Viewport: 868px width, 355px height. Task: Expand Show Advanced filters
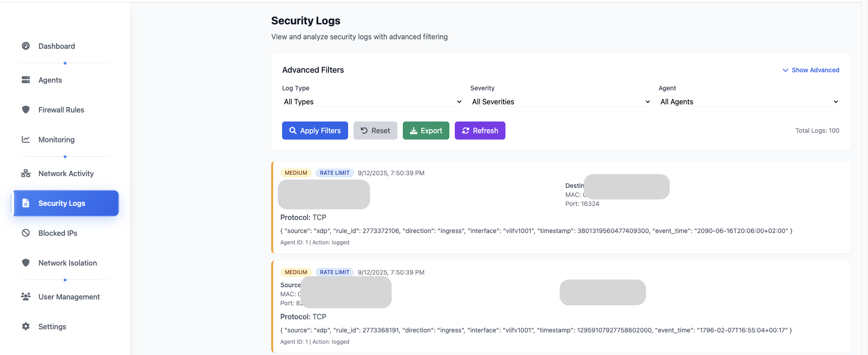point(811,70)
